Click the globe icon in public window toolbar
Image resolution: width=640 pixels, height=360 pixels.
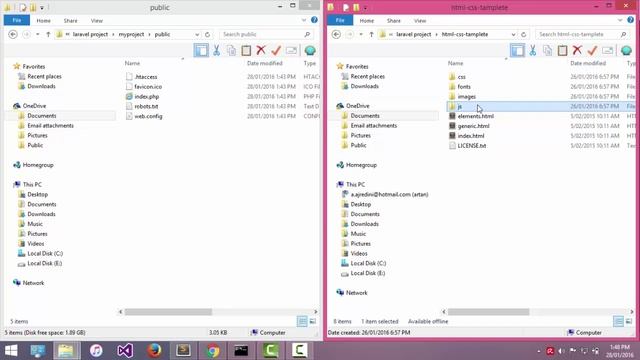tap(310, 51)
